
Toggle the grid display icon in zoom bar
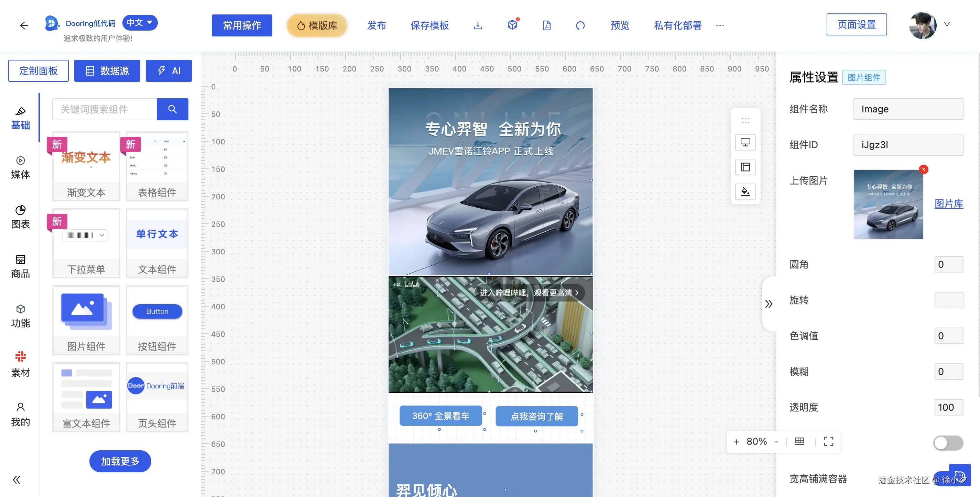799,441
